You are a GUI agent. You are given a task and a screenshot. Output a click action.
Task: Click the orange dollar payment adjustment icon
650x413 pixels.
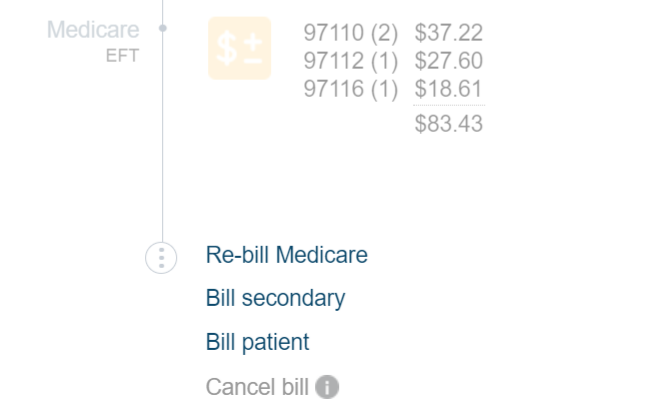(239, 48)
